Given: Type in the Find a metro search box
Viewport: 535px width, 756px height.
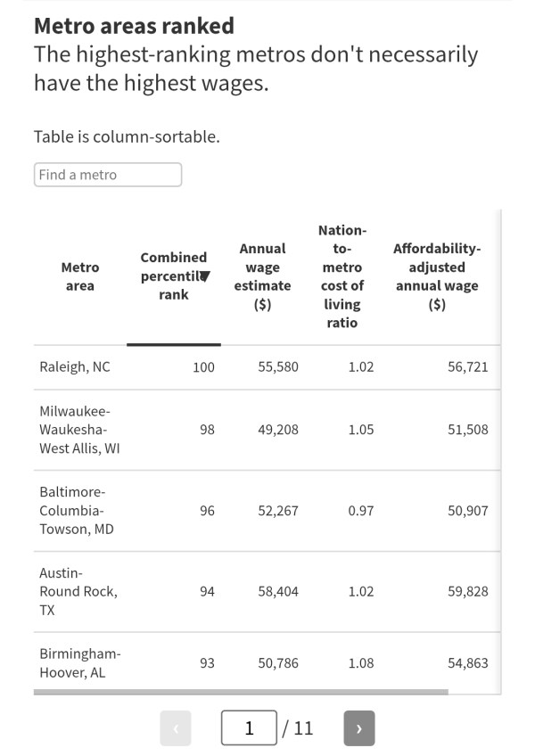Looking at the screenshot, I should 108,175.
